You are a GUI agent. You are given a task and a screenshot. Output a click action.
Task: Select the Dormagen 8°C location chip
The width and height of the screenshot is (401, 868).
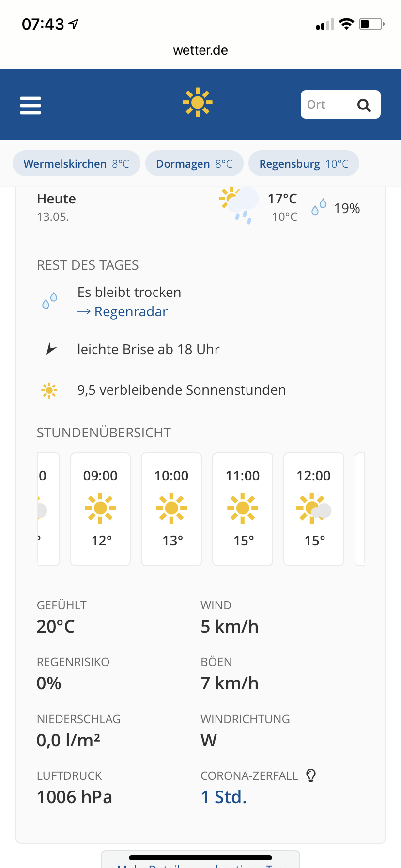coord(194,164)
